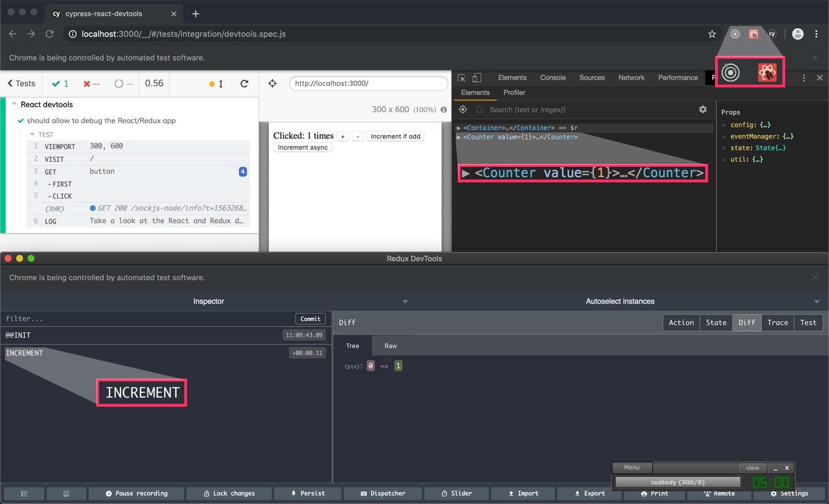
Task: Open the Dispatcher in Redux DevTools
Action: (x=383, y=493)
